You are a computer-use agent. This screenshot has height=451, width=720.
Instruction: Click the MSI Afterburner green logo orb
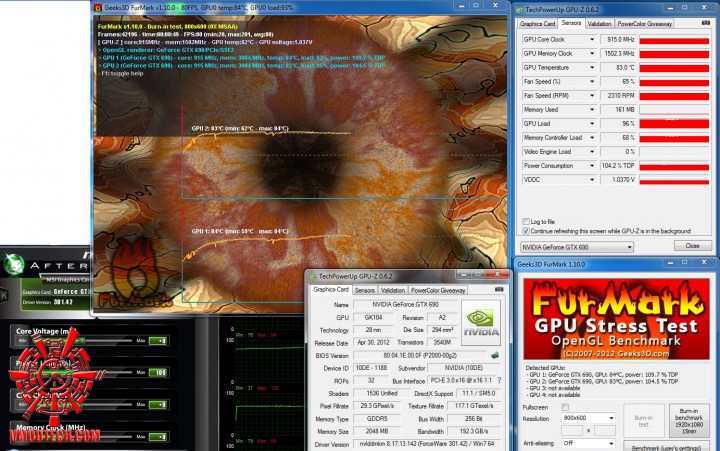[13, 265]
